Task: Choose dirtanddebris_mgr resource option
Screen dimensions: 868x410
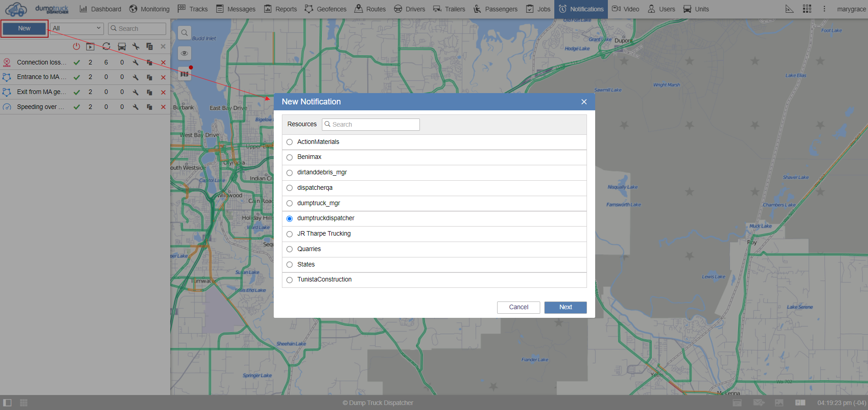Action: (290, 173)
